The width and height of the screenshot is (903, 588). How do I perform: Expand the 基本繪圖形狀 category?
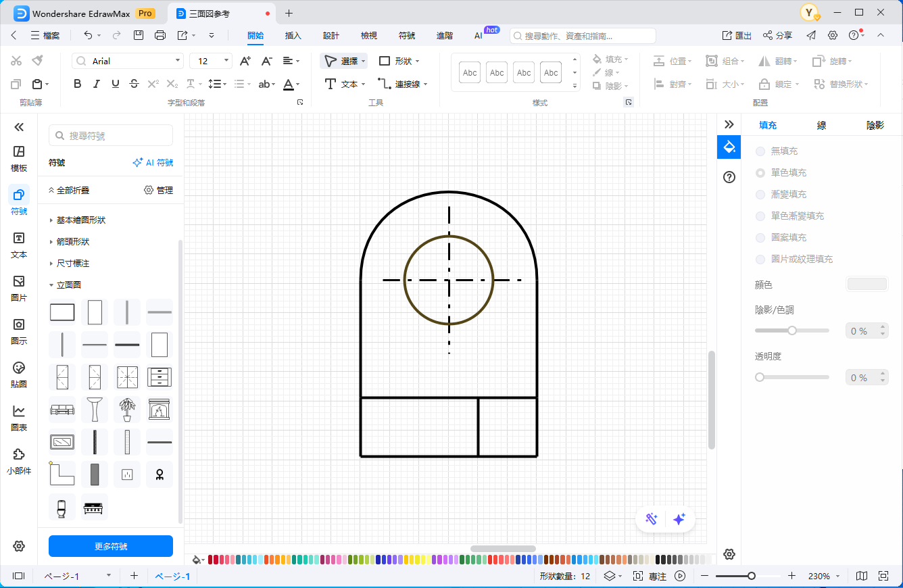tap(81, 220)
